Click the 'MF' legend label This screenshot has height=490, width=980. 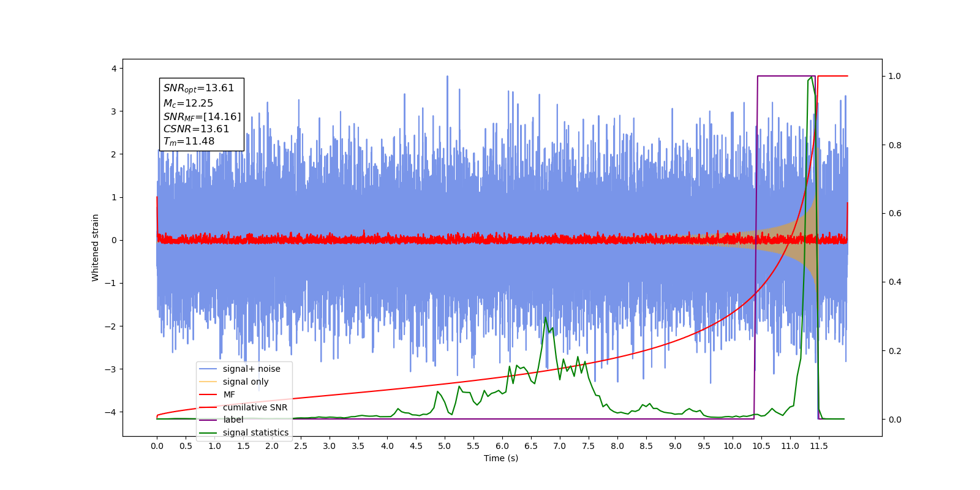point(229,394)
